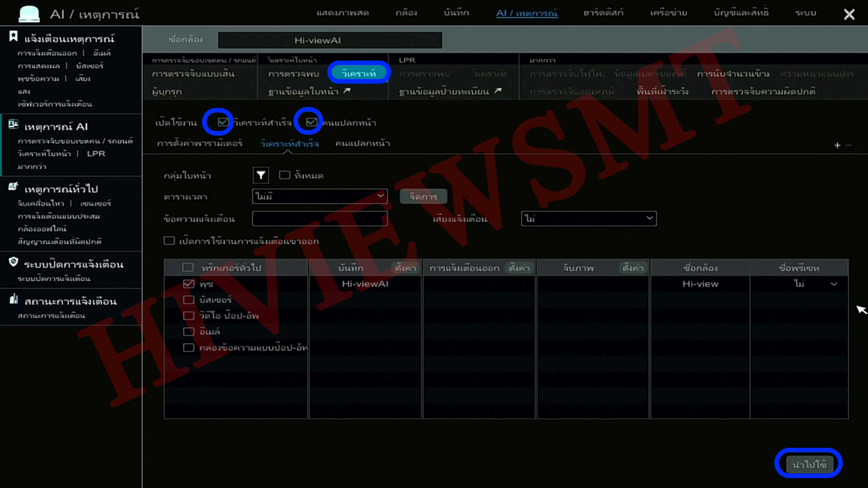Click the alarm status bar-chart icon
This screenshot has width=868, height=488.
click(x=14, y=299)
